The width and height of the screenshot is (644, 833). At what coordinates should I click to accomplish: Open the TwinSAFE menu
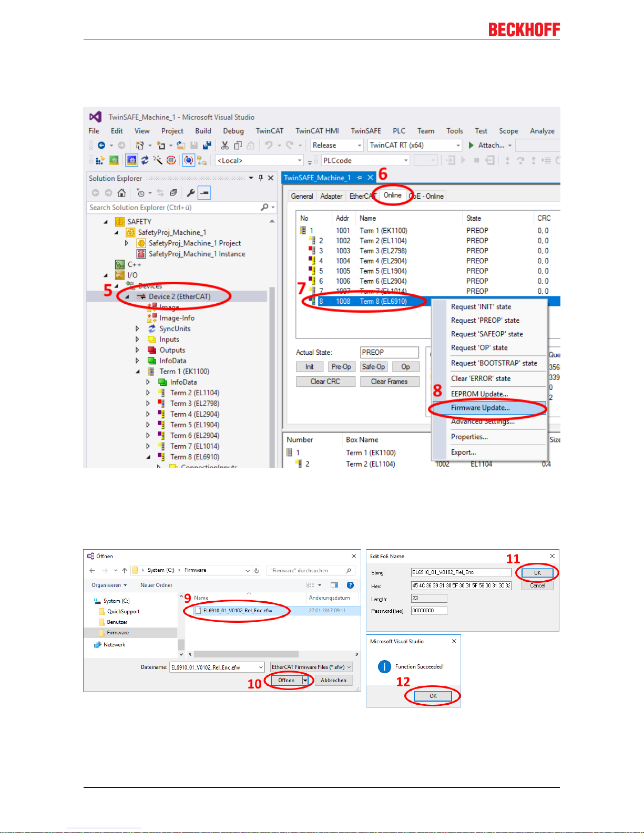click(x=366, y=131)
